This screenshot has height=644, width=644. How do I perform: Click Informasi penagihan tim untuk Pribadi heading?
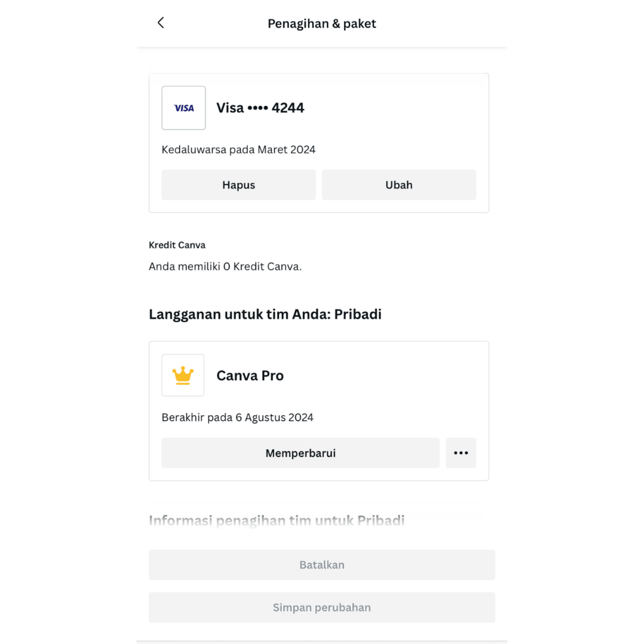click(x=276, y=521)
